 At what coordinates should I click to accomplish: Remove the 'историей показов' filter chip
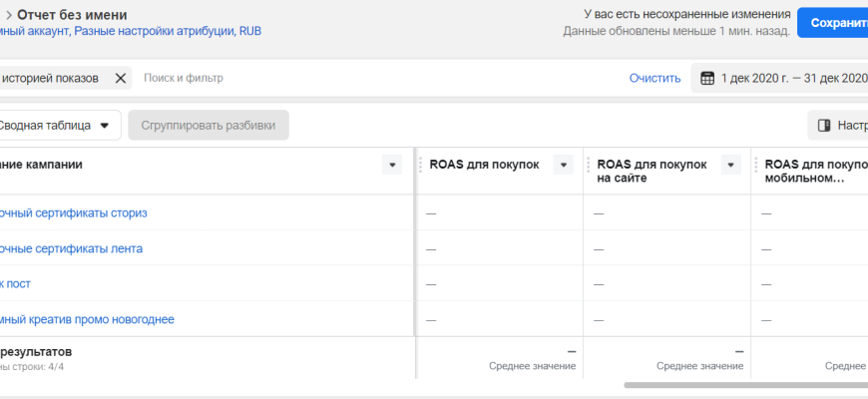121,78
